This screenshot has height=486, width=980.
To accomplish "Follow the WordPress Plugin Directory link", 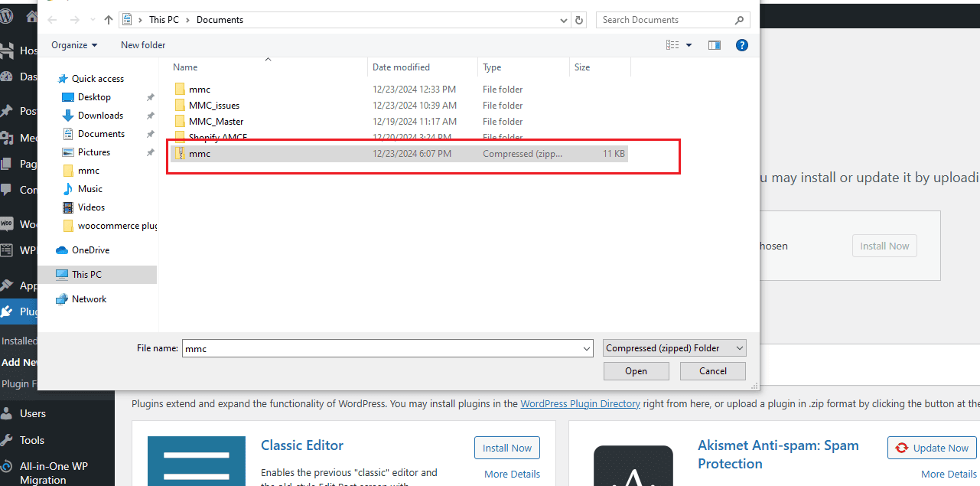I will (580, 403).
